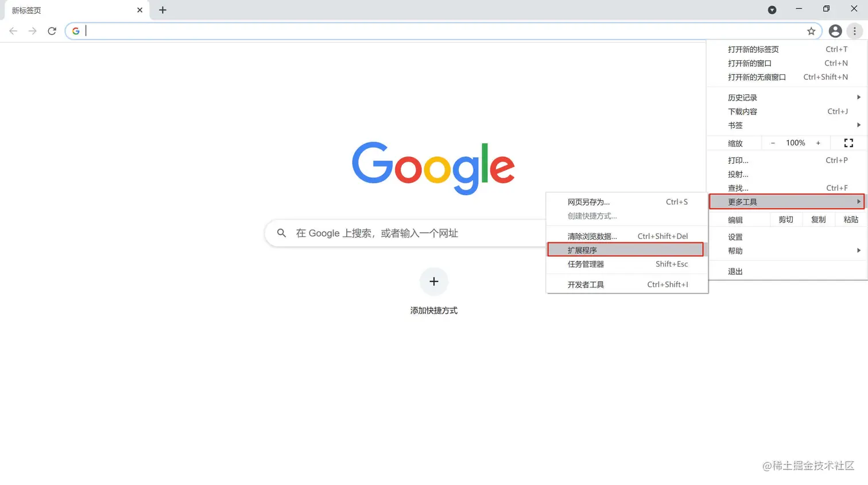Click 剪切 cut button
This screenshot has width=868, height=485.
pyautogui.click(x=786, y=220)
